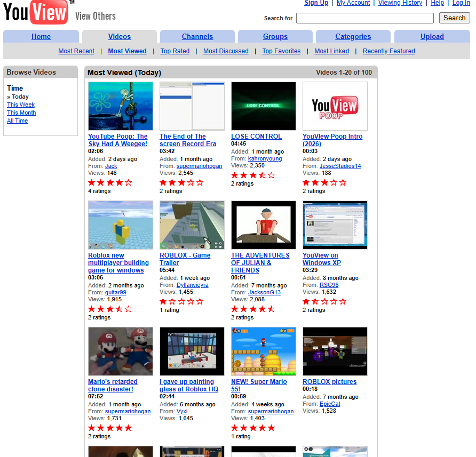Open 'Roblox new multiplayer building game' title
Screen dimensions: 476x457
118,263
